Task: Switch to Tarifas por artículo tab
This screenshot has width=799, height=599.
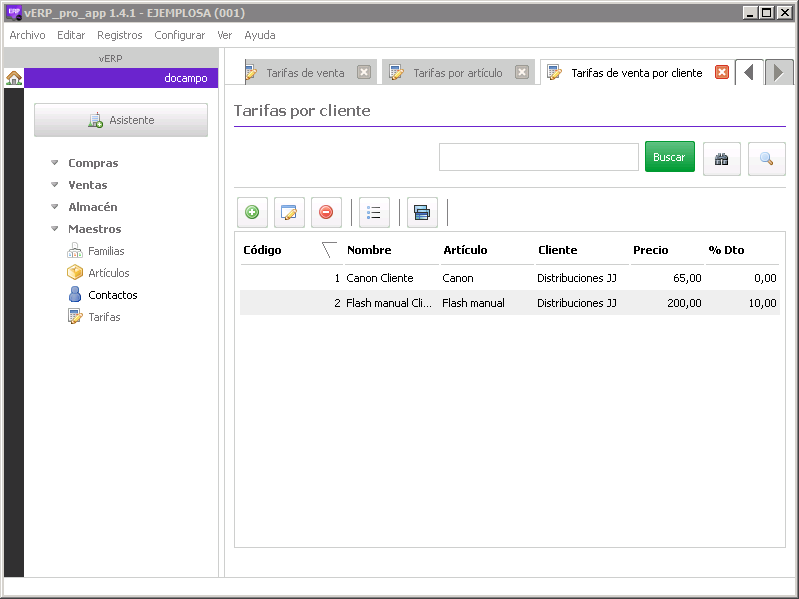Action: click(x=458, y=73)
